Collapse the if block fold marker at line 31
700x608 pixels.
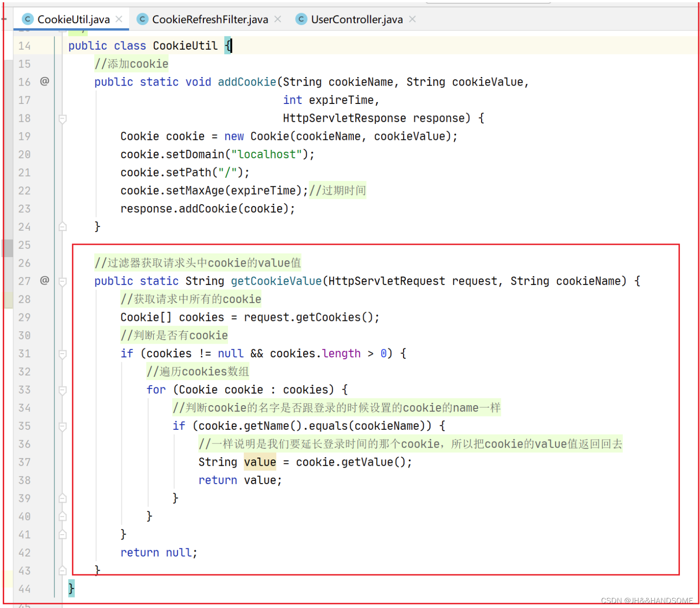point(63,354)
